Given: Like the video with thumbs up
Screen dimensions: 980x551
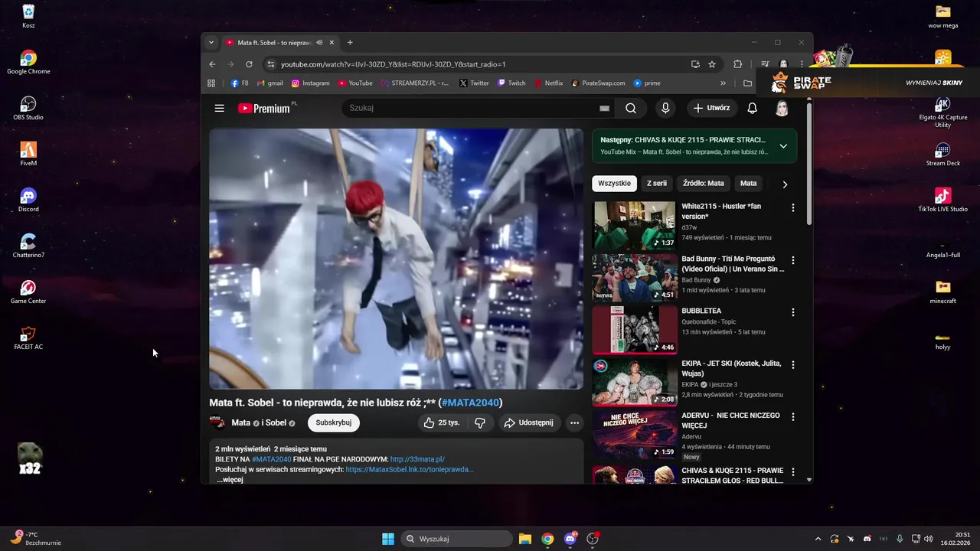Looking at the screenshot, I should (443, 422).
